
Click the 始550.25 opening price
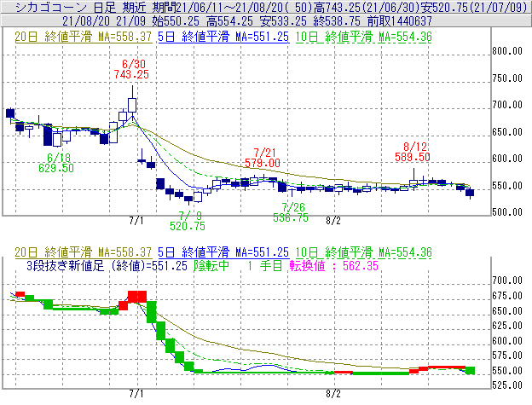click(176, 21)
